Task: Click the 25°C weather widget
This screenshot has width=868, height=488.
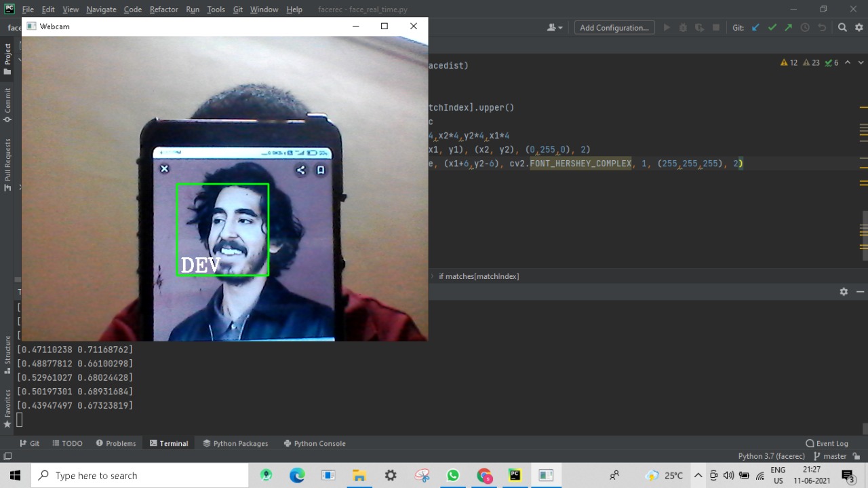Action: pos(665,475)
